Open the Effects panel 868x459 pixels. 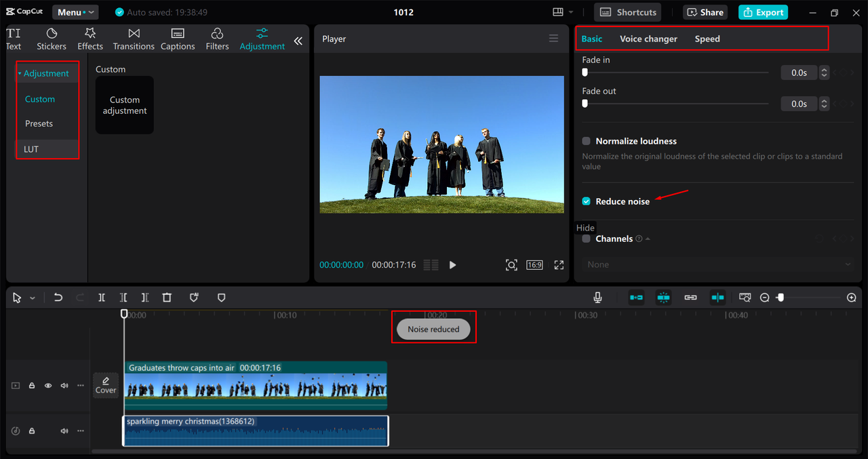pos(90,39)
